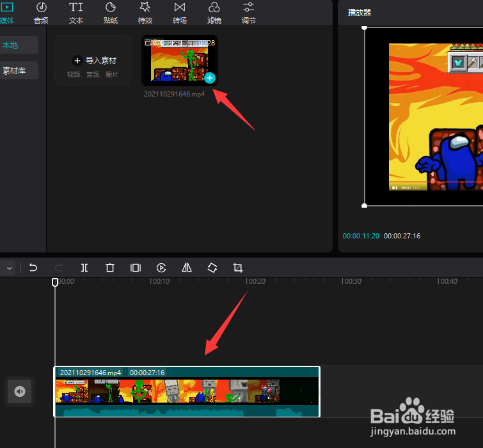Image resolution: width=483 pixels, height=448 pixels.
Task: Open the 文本 text tab
Action: (x=75, y=13)
